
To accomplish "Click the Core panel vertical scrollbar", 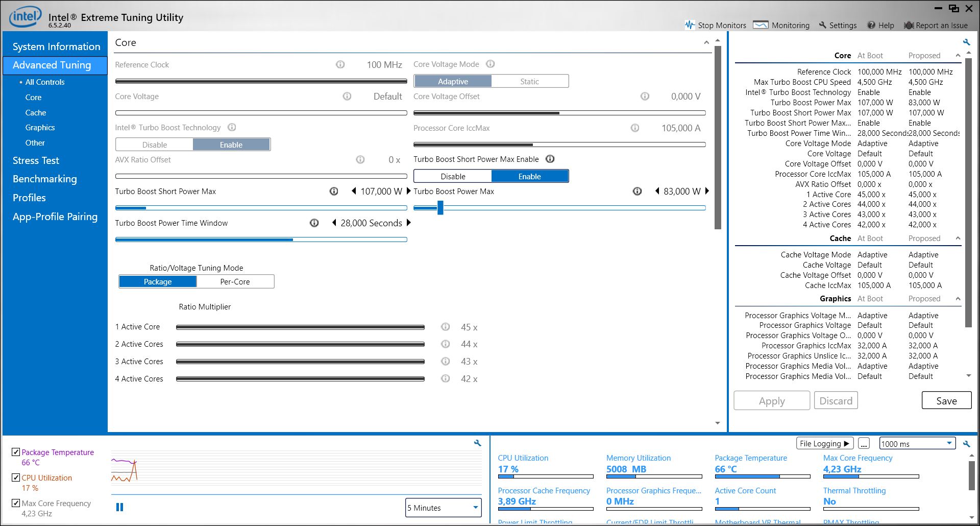I will pyautogui.click(x=718, y=138).
